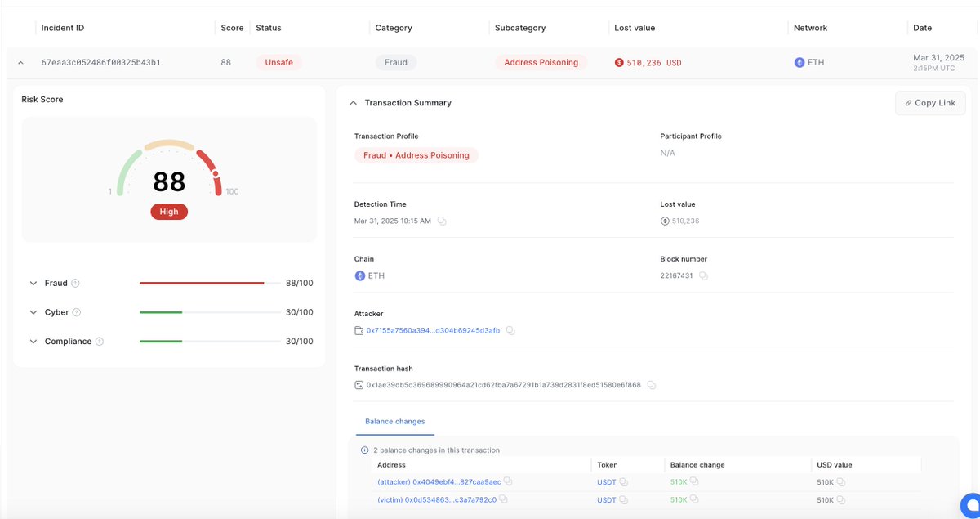
Task: Click the Fraud category badge in row
Action: (x=396, y=62)
